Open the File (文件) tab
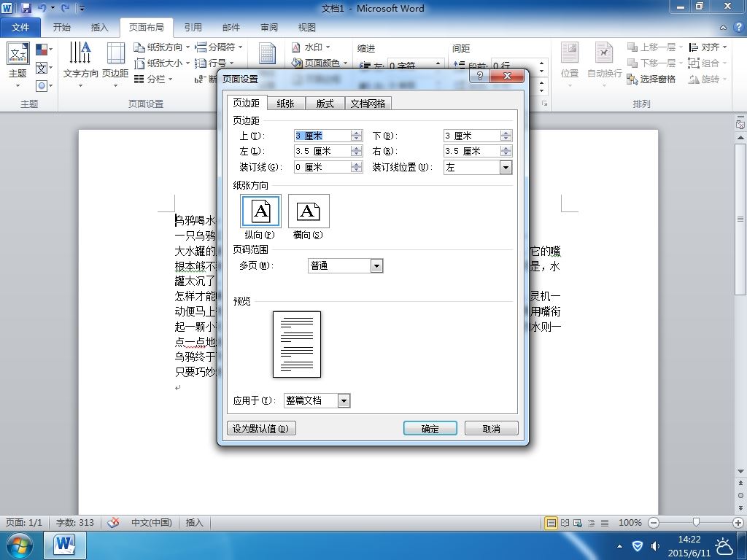This screenshot has height=560, width=747. point(20,28)
